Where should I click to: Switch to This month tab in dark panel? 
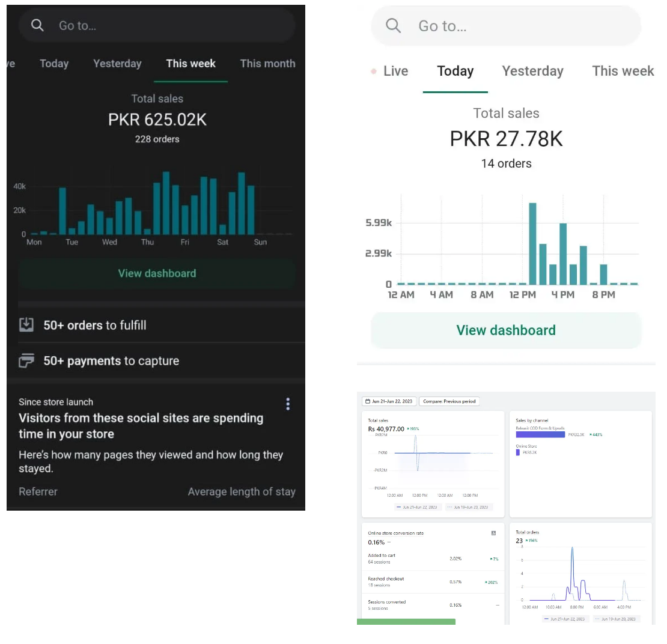(x=267, y=64)
